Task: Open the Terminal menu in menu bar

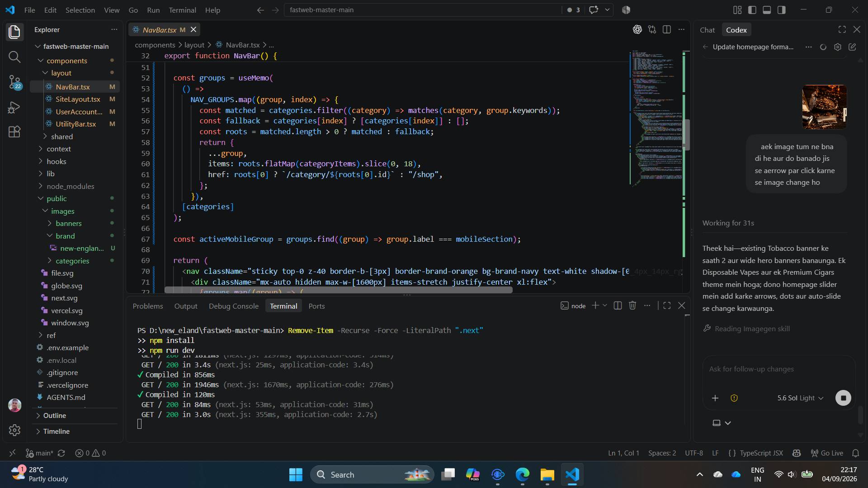Action: click(182, 10)
